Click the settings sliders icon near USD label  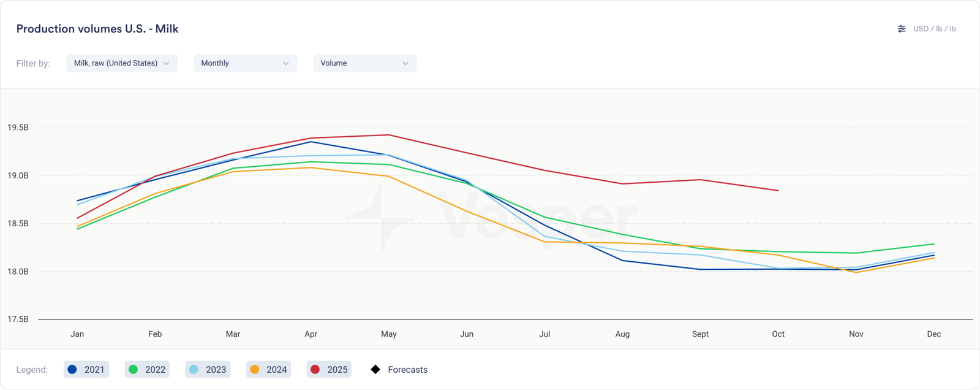901,29
